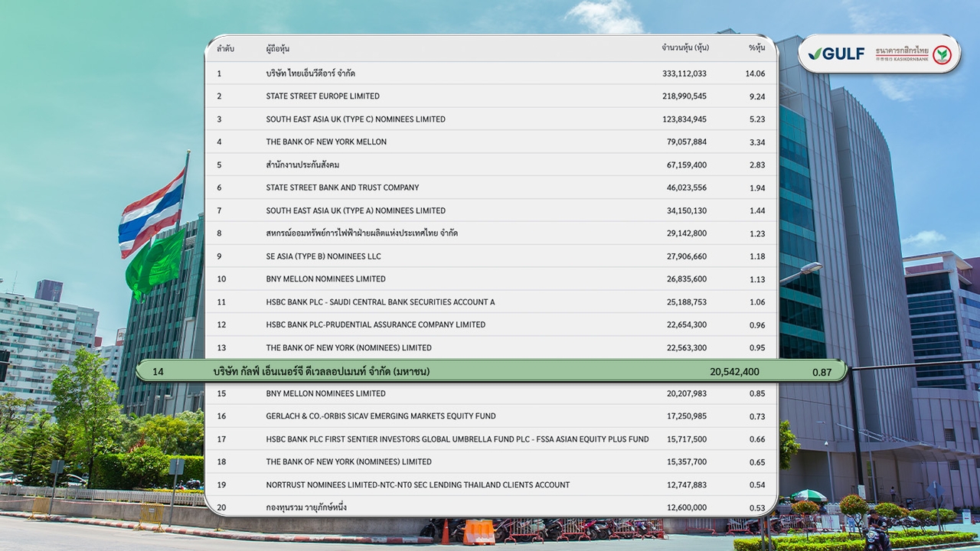Select HSBC PRUDENTIAL ASSURANCE COMPANY LIMITED row
The height and width of the screenshot is (551, 980).
click(x=492, y=324)
